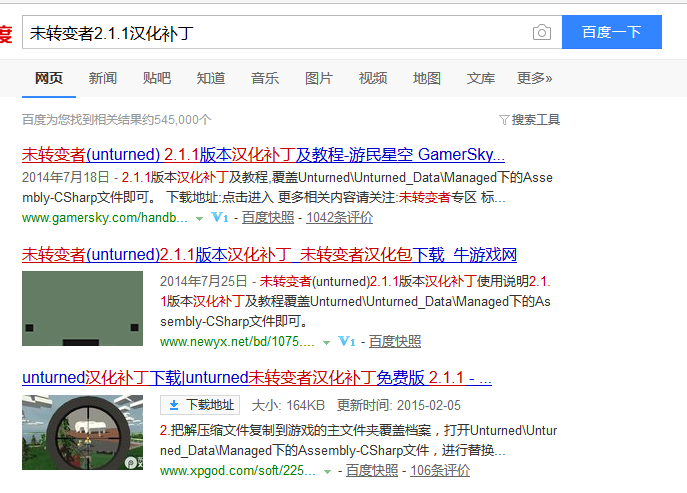Click the www.gamersky.com green URL
Screen dimensions: 687x493
tap(105, 218)
